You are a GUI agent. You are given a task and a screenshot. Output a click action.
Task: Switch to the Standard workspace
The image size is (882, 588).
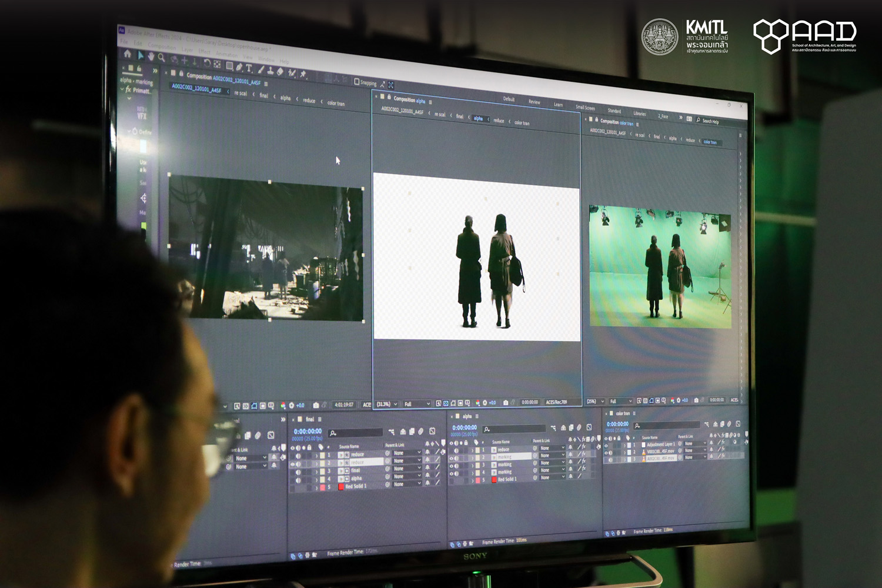[x=614, y=111]
